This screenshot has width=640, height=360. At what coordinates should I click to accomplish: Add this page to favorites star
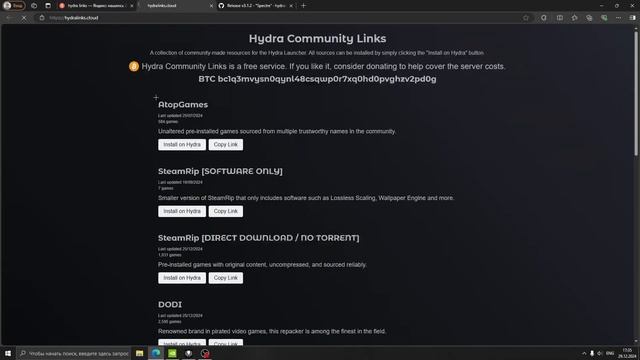tap(526, 18)
